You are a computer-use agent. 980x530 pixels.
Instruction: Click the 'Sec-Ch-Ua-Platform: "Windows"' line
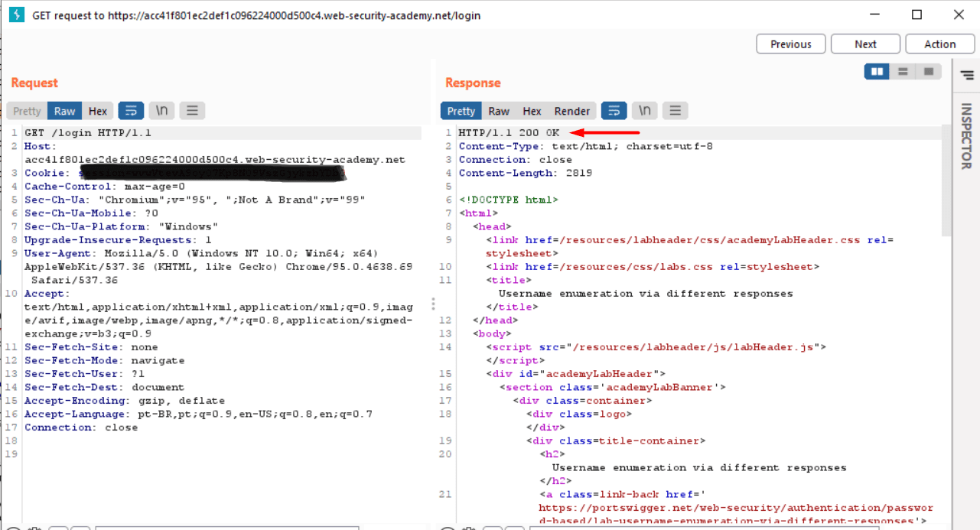(x=121, y=226)
